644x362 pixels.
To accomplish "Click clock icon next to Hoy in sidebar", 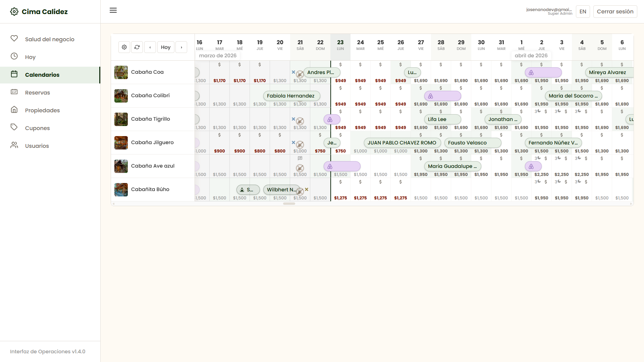I will (14, 56).
